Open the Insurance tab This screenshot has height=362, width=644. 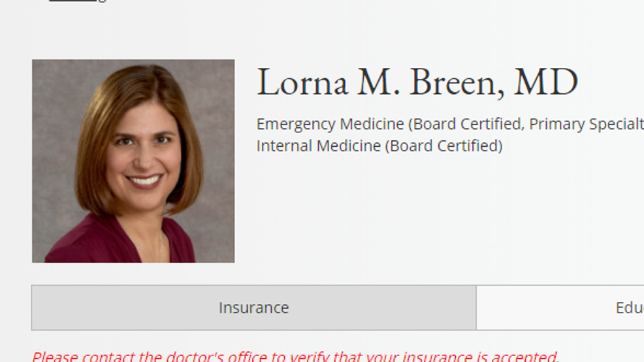coord(254,307)
